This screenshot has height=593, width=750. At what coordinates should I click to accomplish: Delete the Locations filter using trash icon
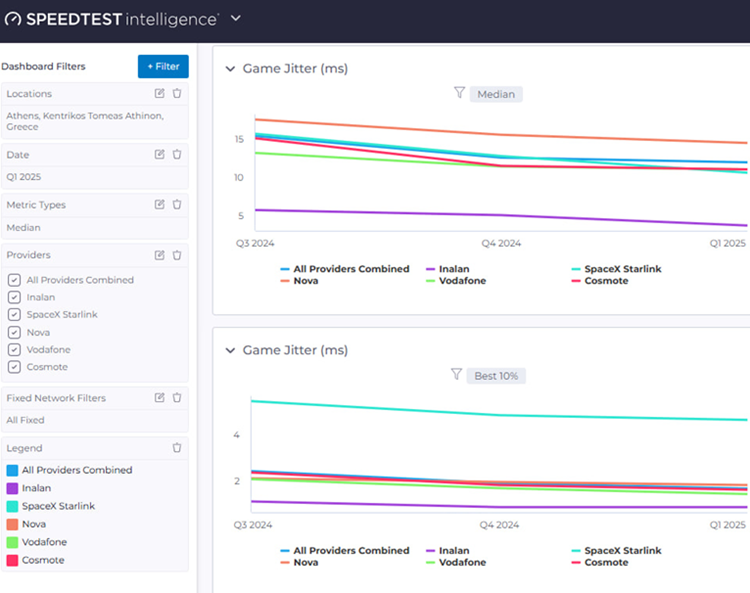click(x=177, y=94)
